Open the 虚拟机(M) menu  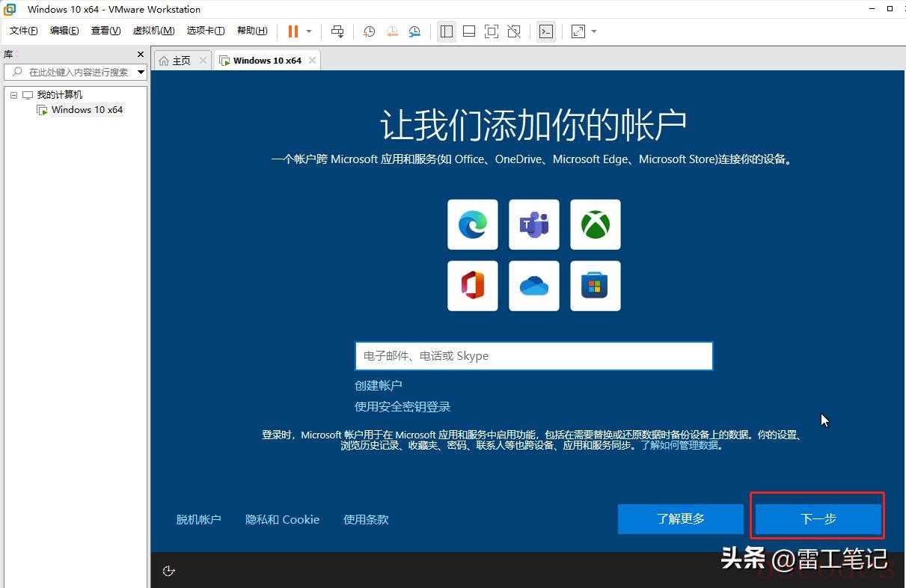[x=153, y=31]
